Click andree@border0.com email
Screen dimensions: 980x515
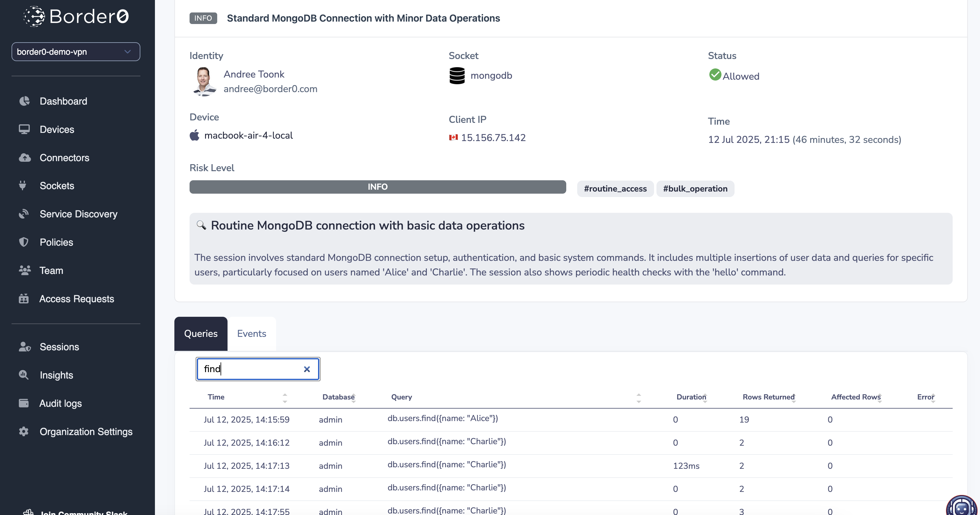(270, 89)
